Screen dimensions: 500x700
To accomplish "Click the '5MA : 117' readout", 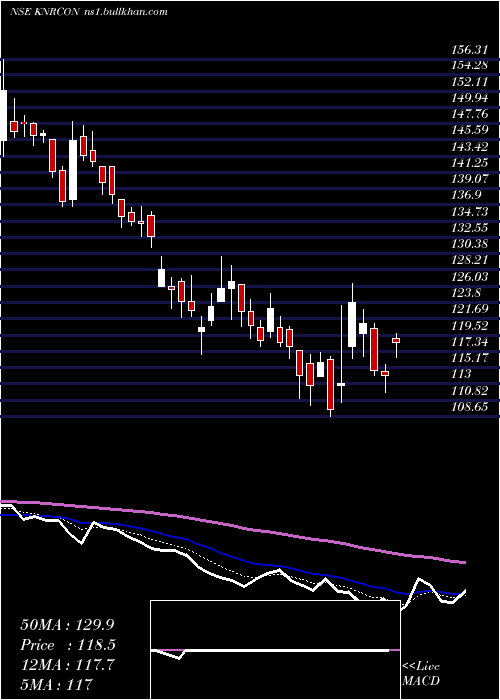I will (56, 684).
